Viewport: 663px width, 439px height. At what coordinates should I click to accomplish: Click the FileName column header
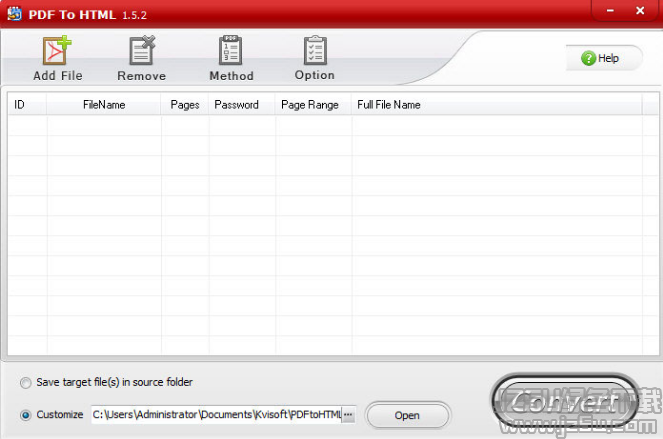(104, 104)
